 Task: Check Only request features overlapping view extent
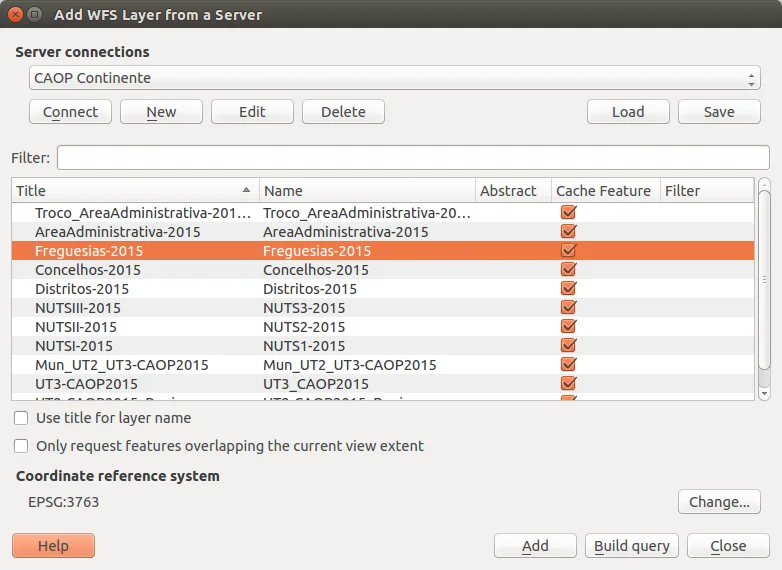click(x=21, y=446)
